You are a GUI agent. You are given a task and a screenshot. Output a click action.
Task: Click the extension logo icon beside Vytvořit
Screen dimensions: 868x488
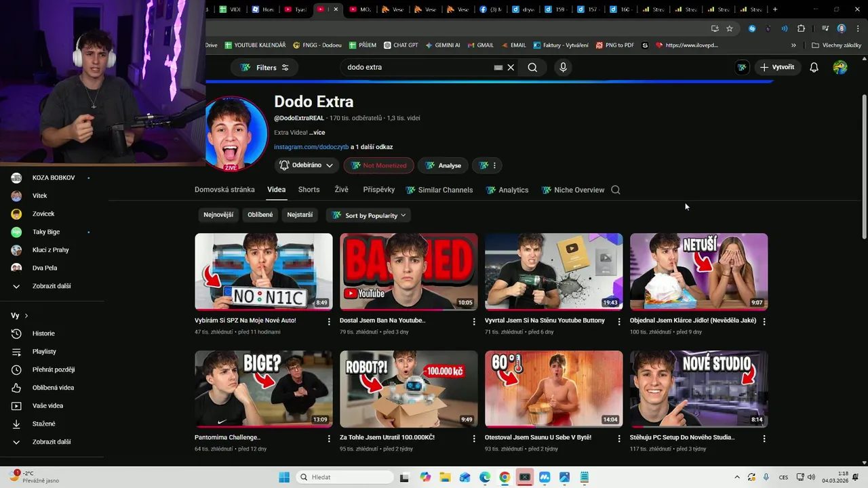tap(742, 67)
